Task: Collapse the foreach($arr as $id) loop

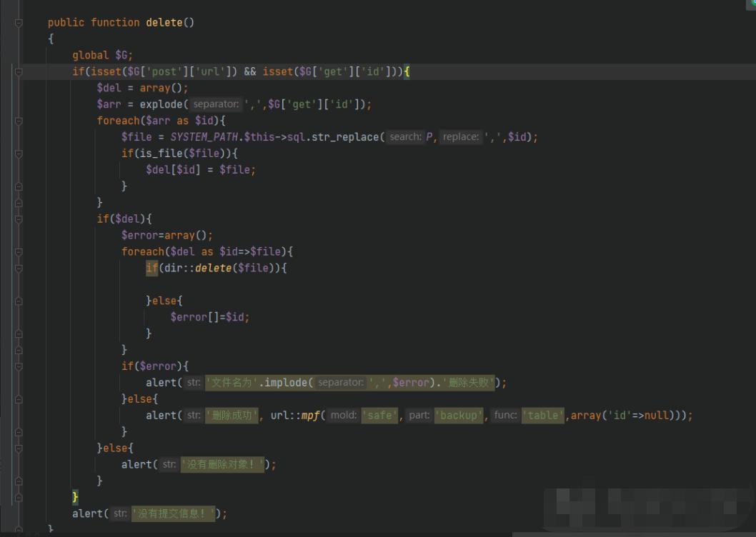Action: pyautogui.click(x=19, y=121)
